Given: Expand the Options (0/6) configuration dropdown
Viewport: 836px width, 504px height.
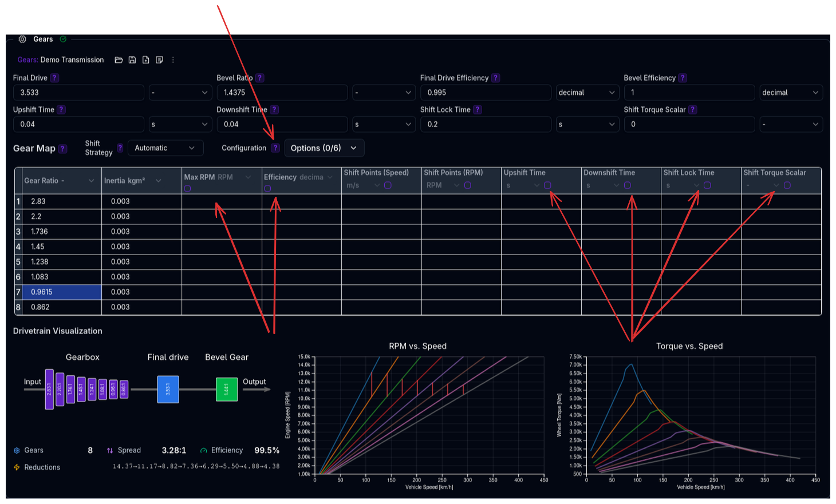Looking at the screenshot, I should coord(324,148).
